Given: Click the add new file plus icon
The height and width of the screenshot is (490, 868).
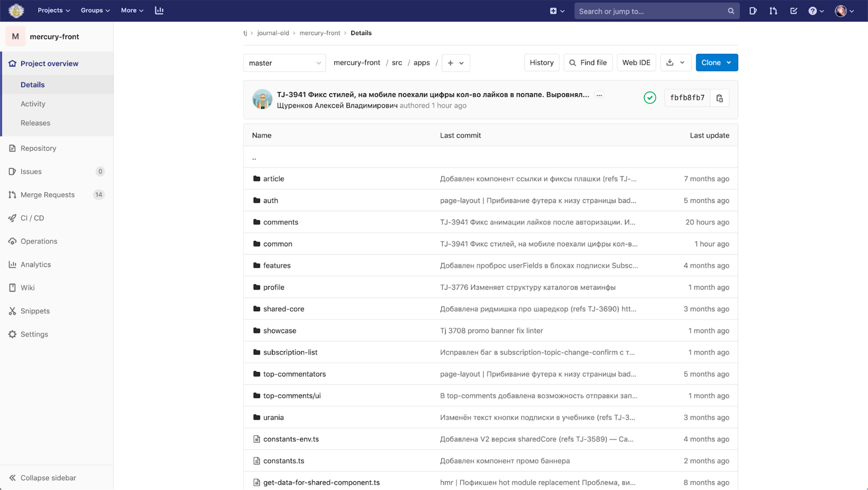Looking at the screenshot, I should point(450,62).
